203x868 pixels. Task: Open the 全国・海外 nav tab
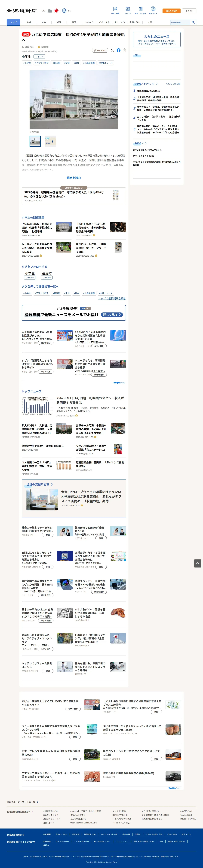coord(135,22)
